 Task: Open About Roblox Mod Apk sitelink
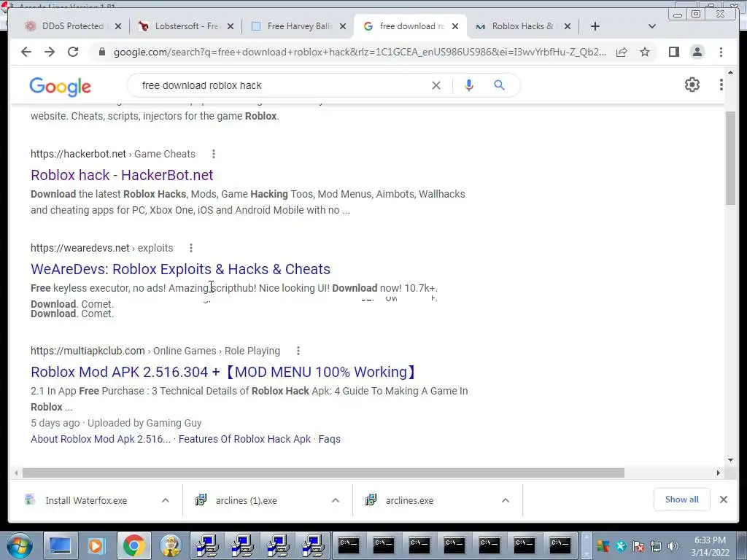tap(101, 439)
